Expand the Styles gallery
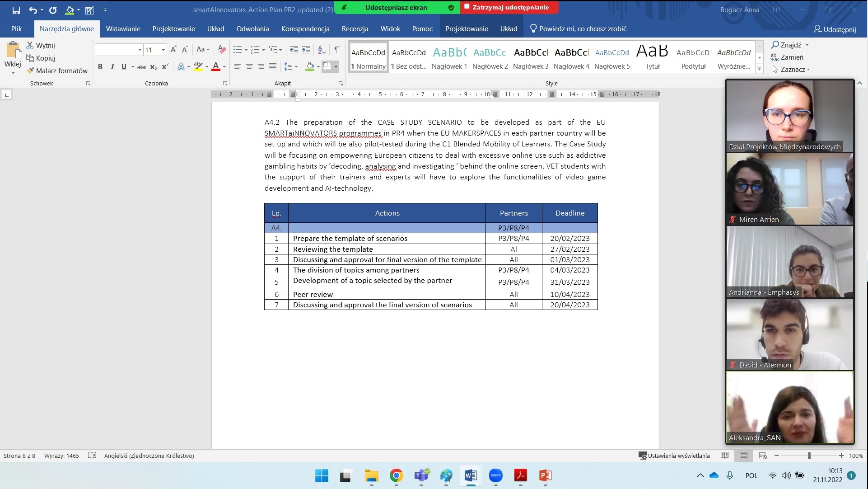Viewport: 868px width, 489px height. (x=760, y=69)
